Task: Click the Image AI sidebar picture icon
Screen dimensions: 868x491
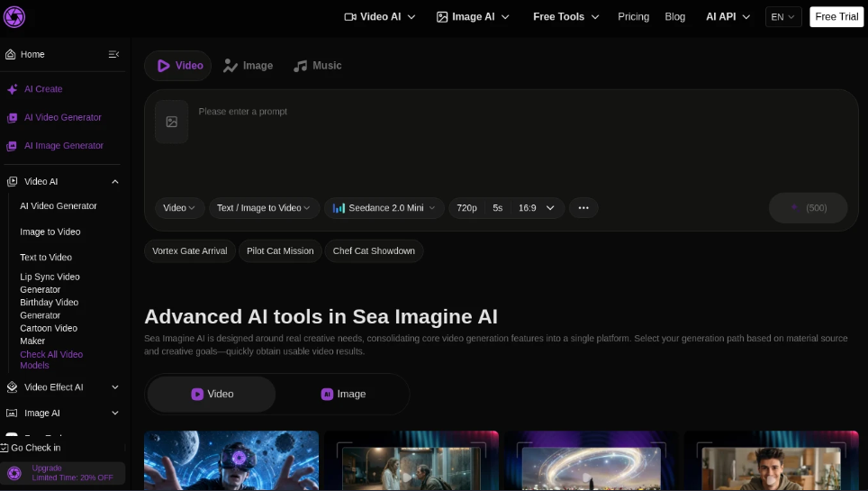Action: 12,413
